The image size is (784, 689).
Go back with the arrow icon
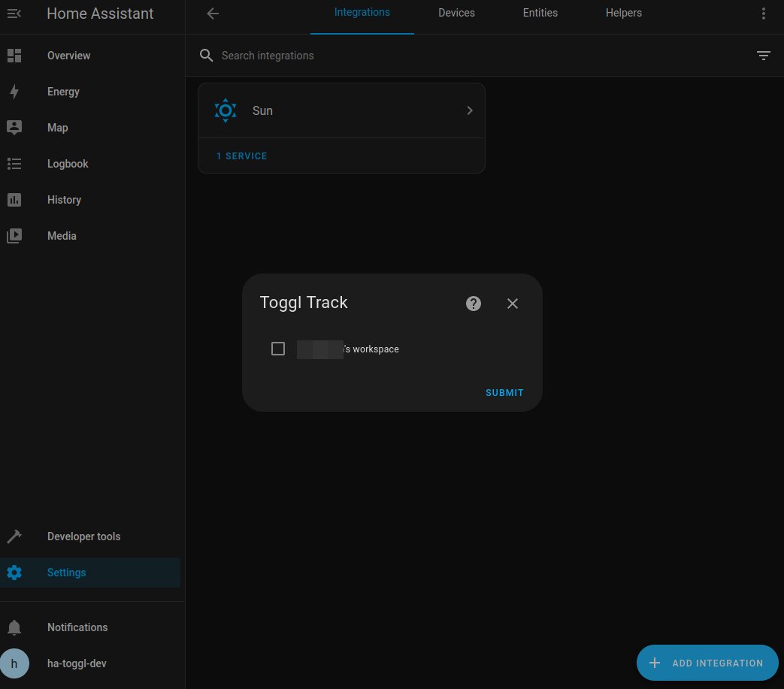213,14
